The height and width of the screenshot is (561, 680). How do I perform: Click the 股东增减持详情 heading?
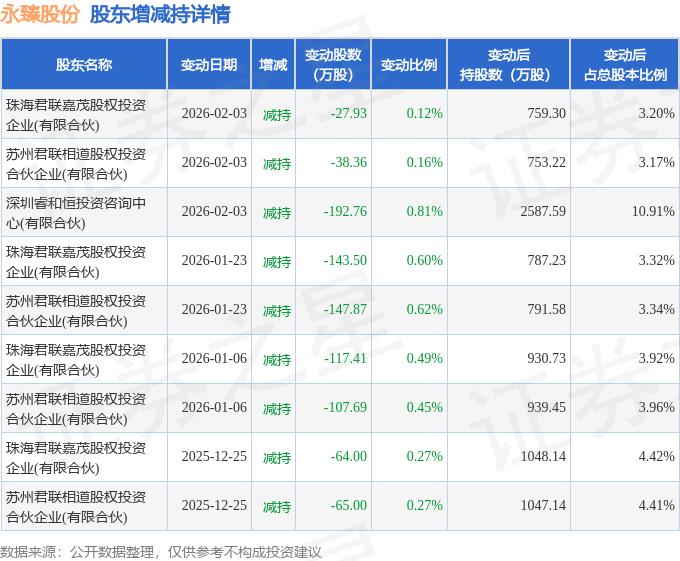tap(160, 14)
